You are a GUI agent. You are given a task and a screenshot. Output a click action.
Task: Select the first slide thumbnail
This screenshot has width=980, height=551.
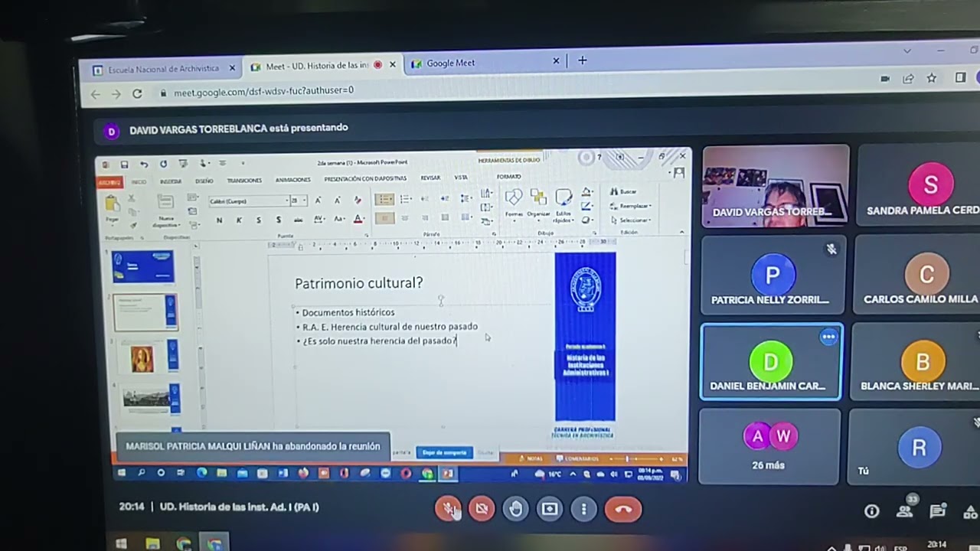(x=144, y=267)
